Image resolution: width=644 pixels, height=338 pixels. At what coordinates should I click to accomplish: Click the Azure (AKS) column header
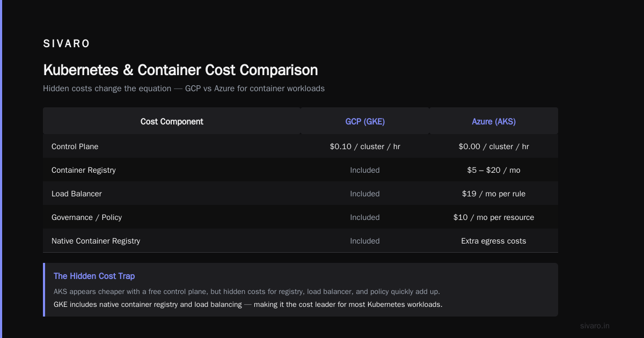(494, 122)
